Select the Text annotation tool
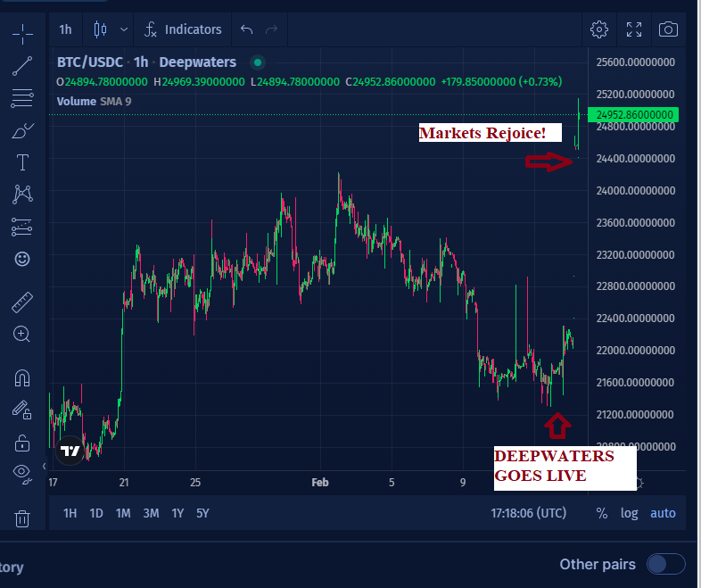This screenshot has height=588, width=701. click(x=22, y=161)
